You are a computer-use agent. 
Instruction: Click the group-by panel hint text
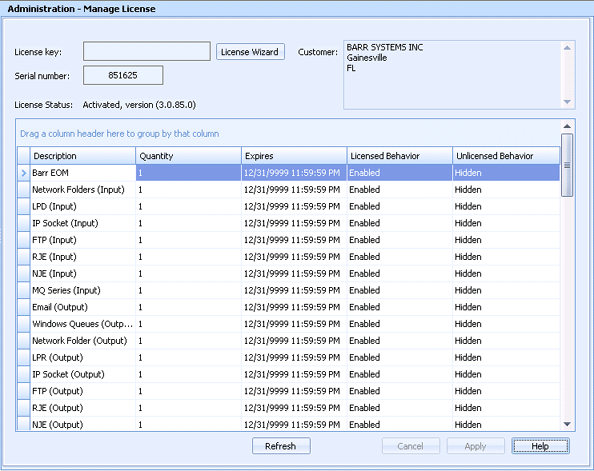tap(119, 134)
